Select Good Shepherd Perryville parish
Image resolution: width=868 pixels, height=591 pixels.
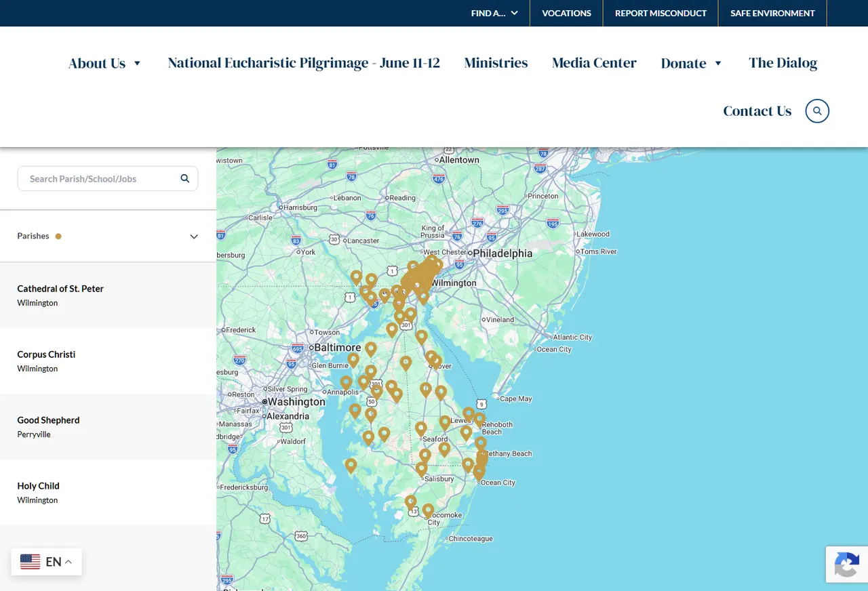[108, 426]
